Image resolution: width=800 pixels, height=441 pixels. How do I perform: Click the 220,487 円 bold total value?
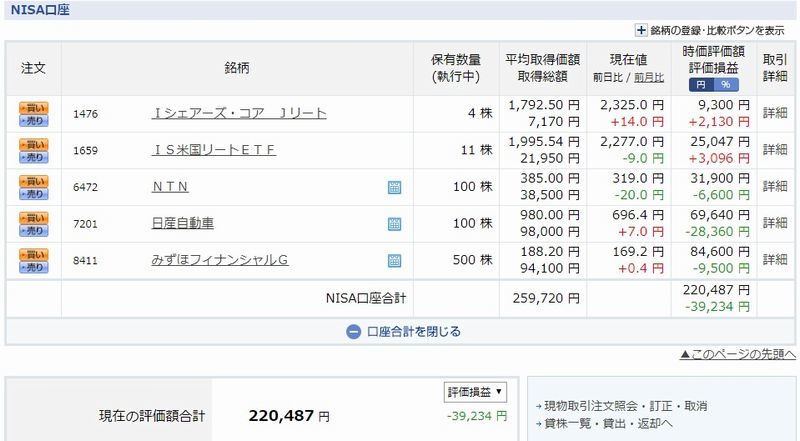[289, 416]
